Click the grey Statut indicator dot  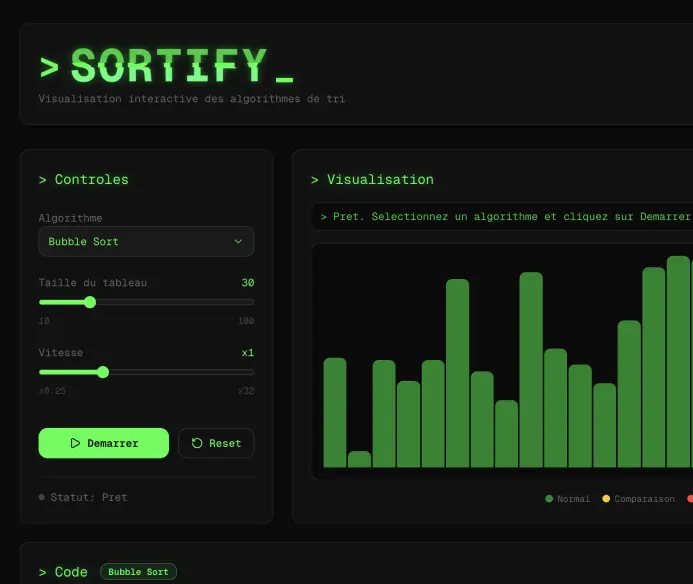pos(42,497)
